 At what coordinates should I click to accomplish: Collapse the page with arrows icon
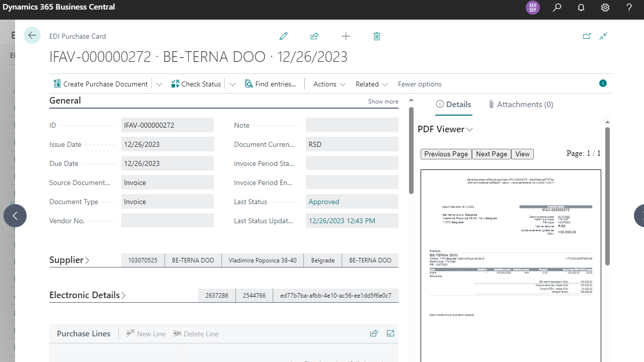coord(604,36)
